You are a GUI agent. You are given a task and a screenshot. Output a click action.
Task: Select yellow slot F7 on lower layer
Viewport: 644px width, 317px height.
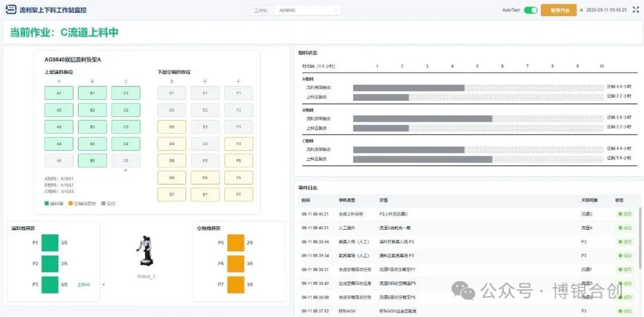[x=239, y=195]
